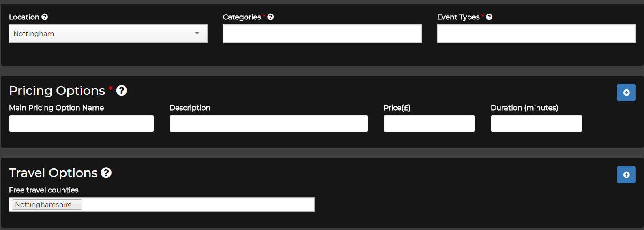
Task: Add a travel option using plus button
Action: (x=626, y=175)
